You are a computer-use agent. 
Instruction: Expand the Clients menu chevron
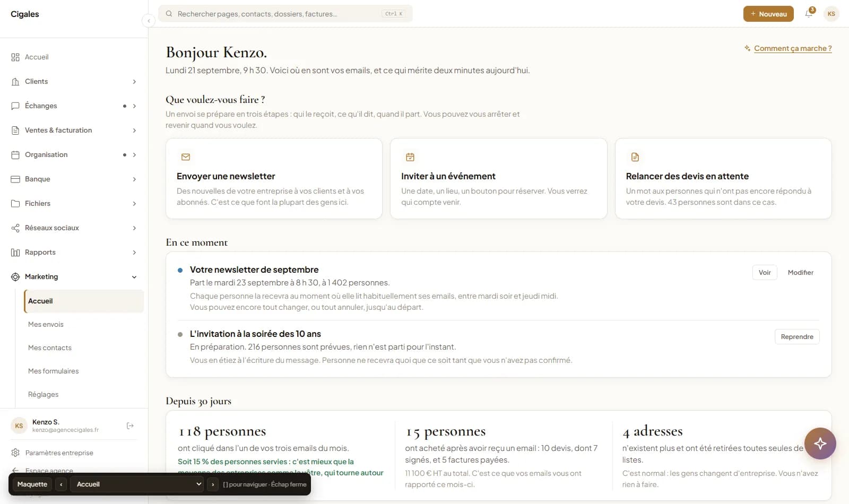[134, 82]
